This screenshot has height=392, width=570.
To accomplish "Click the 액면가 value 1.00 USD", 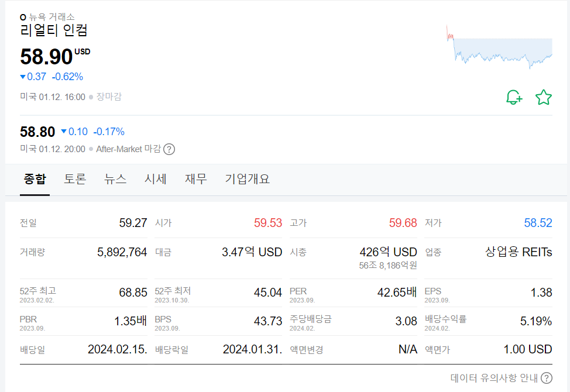I will tap(528, 349).
